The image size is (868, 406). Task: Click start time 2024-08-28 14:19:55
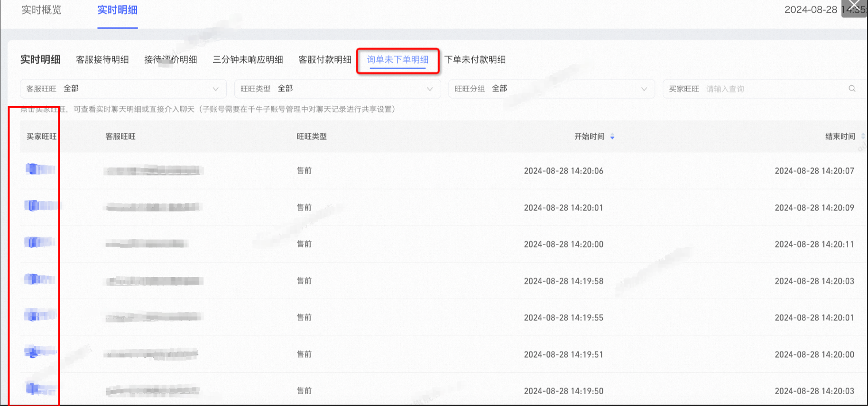pyautogui.click(x=563, y=318)
